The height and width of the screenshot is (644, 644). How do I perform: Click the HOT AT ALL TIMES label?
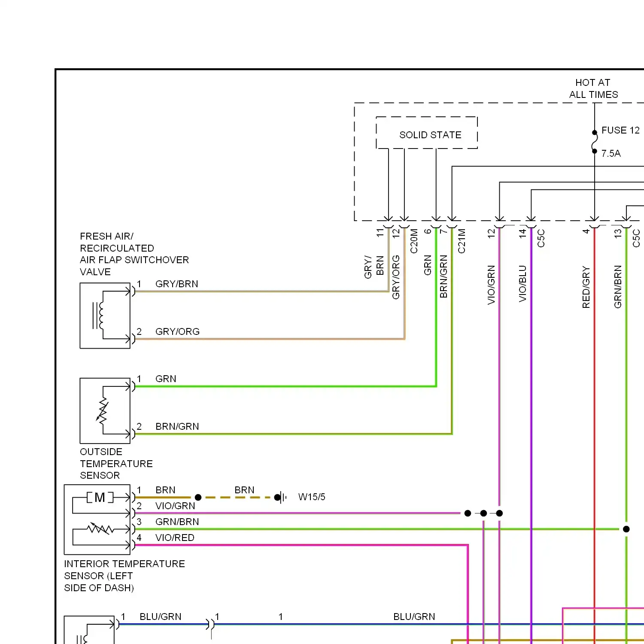tap(593, 88)
